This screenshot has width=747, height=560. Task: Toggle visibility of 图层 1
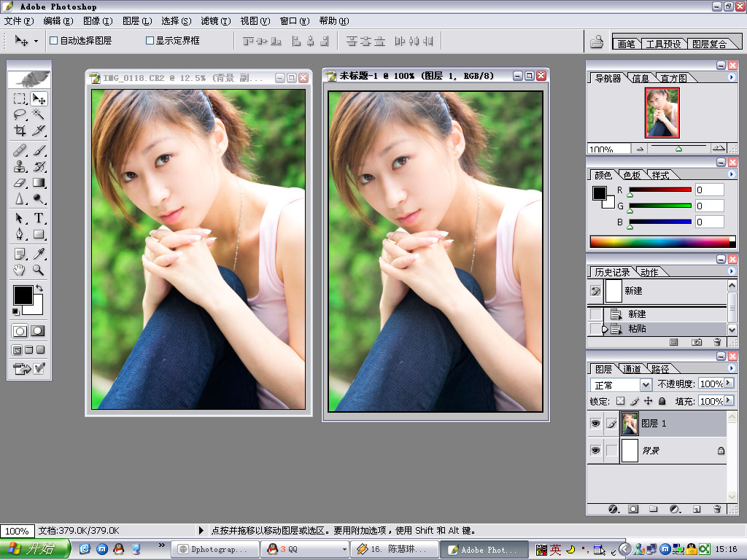(x=595, y=424)
